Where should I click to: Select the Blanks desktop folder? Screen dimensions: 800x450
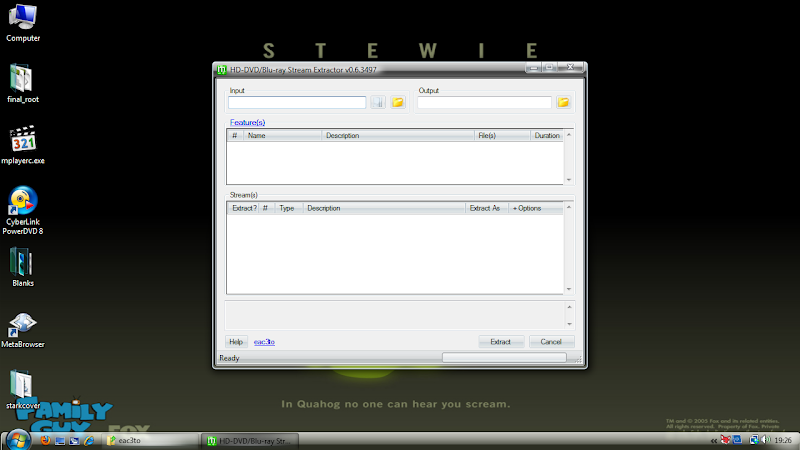pos(23,268)
